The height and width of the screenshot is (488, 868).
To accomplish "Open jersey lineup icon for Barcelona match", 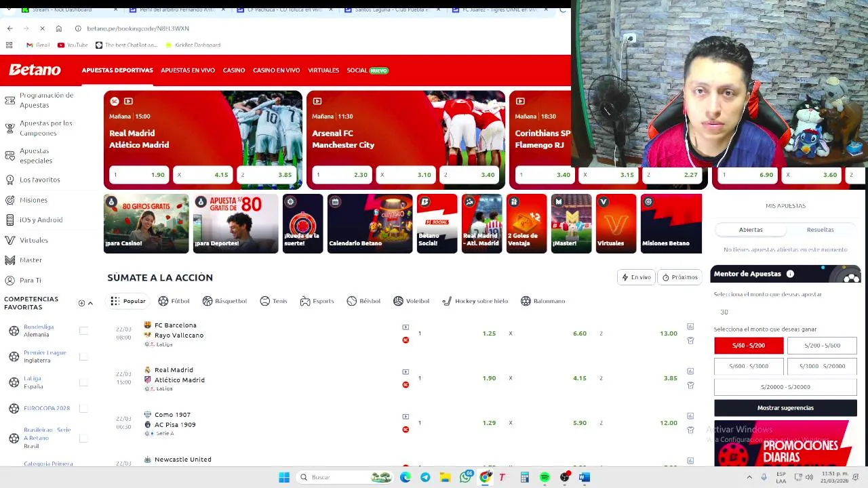I will click(x=690, y=340).
